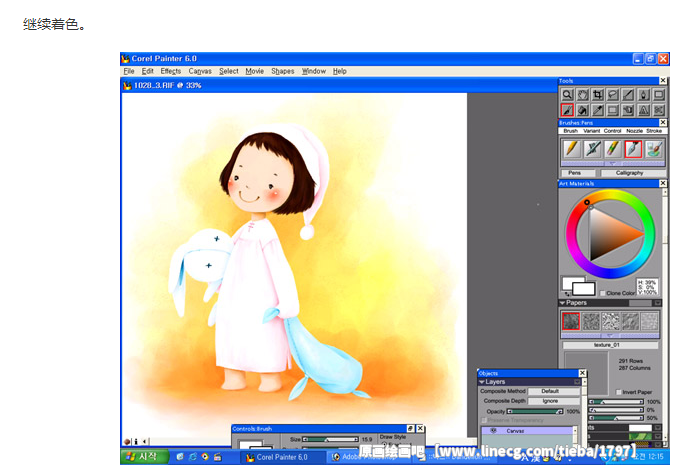Image resolution: width=677 pixels, height=470 pixels.
Task: Enable the Clone Color checkbox
Action: pos(603,293)
